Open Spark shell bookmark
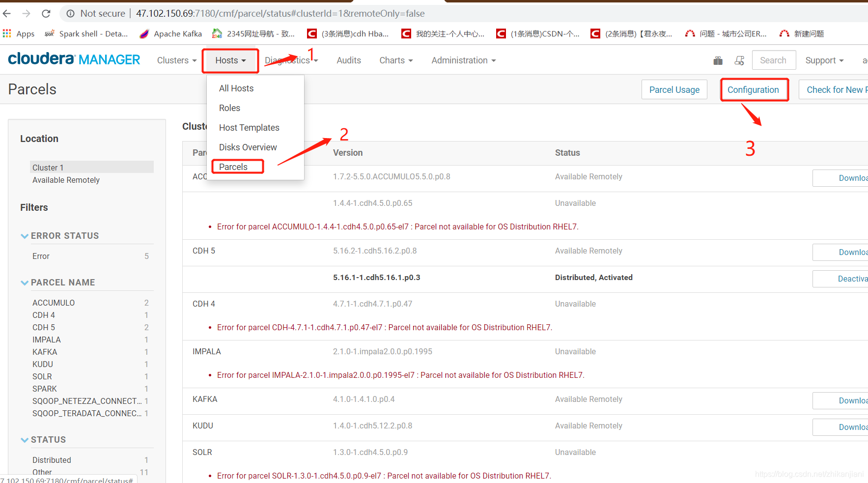 [x=86, y=33]
